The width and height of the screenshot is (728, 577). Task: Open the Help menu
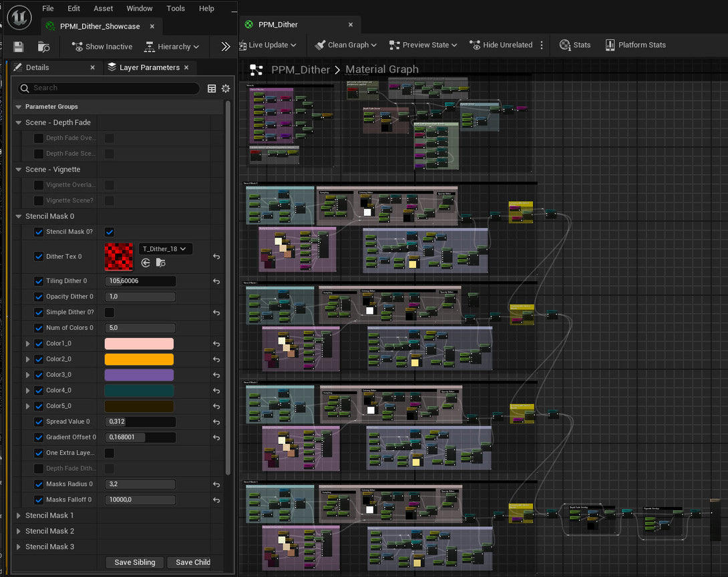pos(206,9)
